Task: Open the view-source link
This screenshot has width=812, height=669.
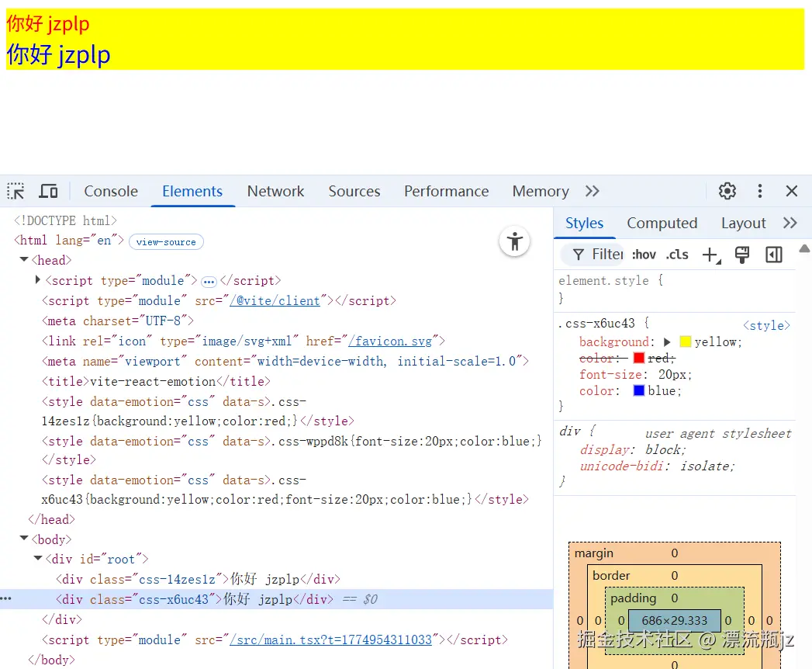Action: pyautogui.click(x=166, y=241)
